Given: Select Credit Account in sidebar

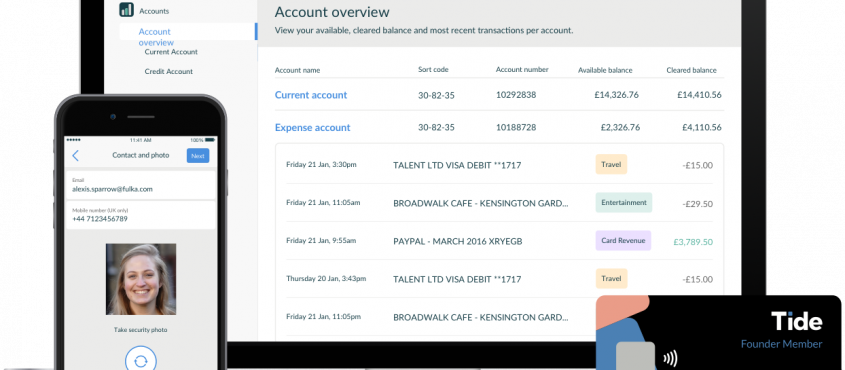Looking at the screenshot, I should [x=169, y=72].
